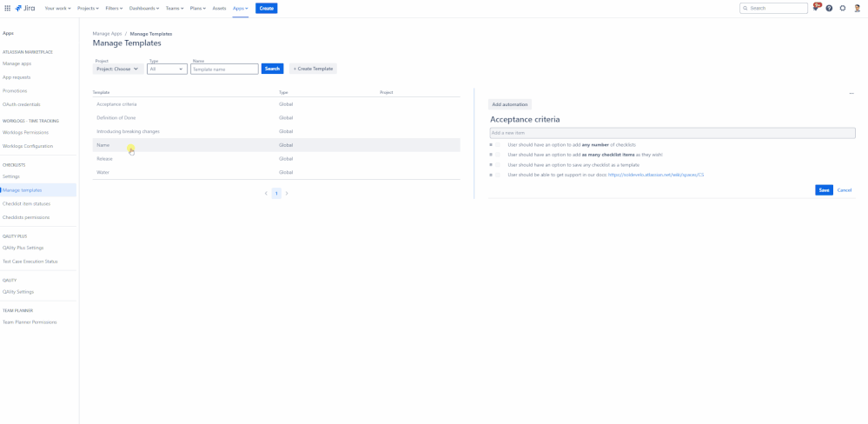Screen dimensions: 868x424
Task: Go to next page arrow in pagination
Action: (287, 193)
